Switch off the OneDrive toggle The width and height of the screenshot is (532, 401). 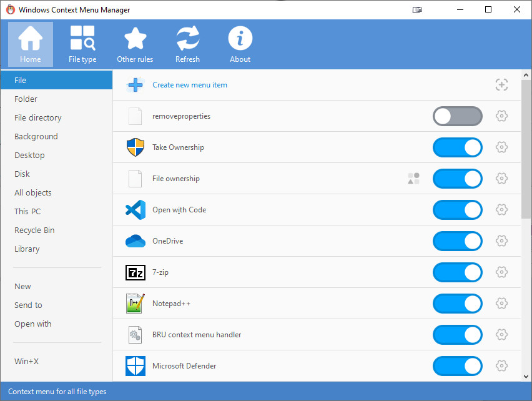pyautogui.click(x=457, y=241)
